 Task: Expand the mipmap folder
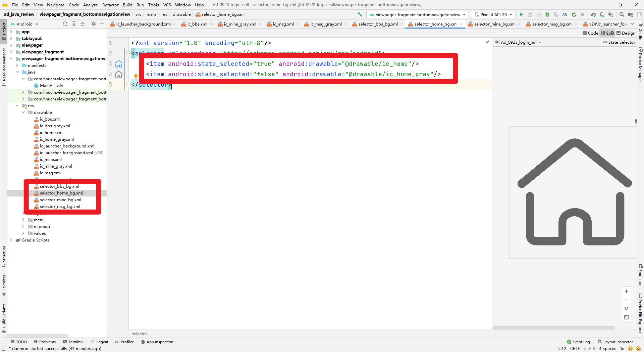(x=23, y=227)
